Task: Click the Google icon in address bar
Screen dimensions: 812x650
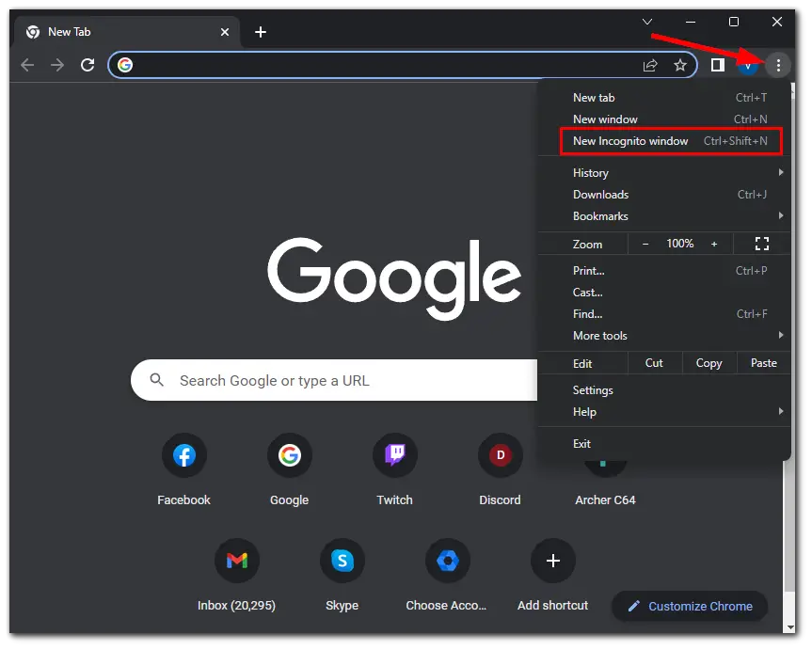Action: click(x=125, y=65)
